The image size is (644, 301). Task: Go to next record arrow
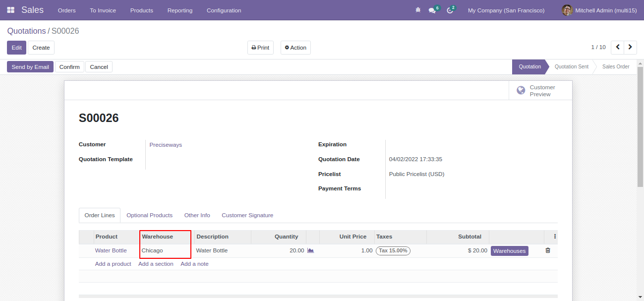click(630, 47)
